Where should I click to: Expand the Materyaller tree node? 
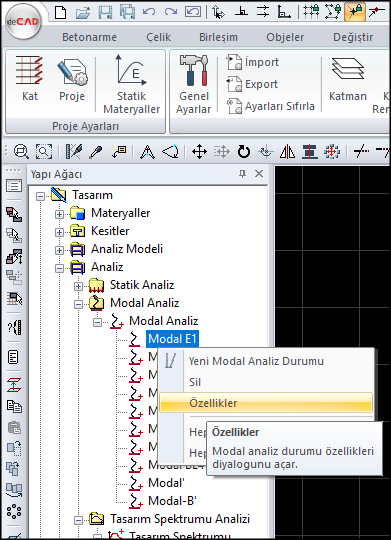coord(59,214)
